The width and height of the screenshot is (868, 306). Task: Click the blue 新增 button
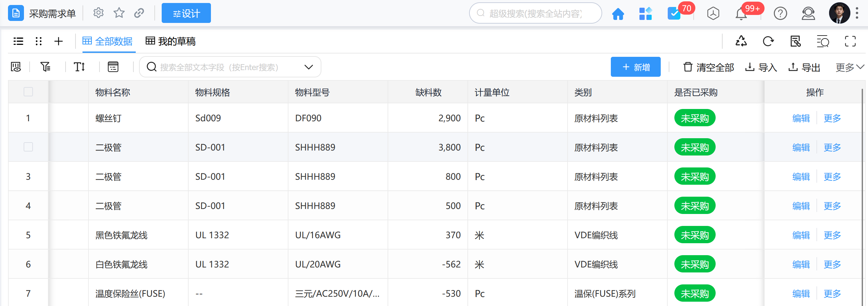pos(635,67)
